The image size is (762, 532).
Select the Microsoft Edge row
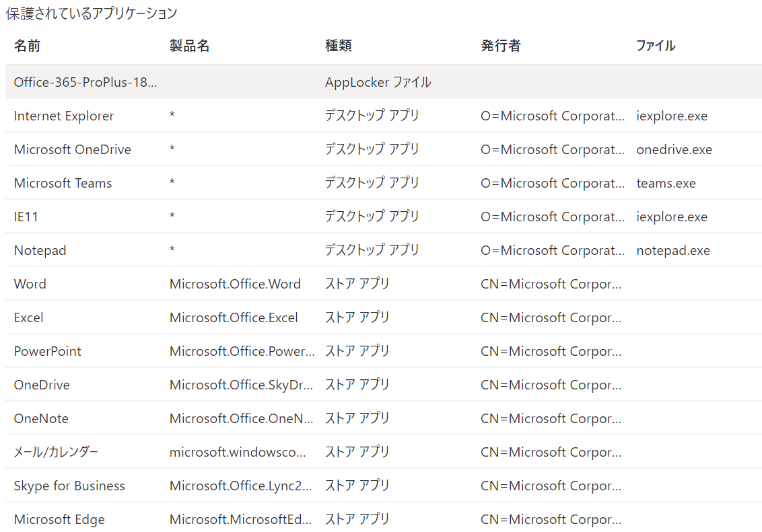pos(59,520)
